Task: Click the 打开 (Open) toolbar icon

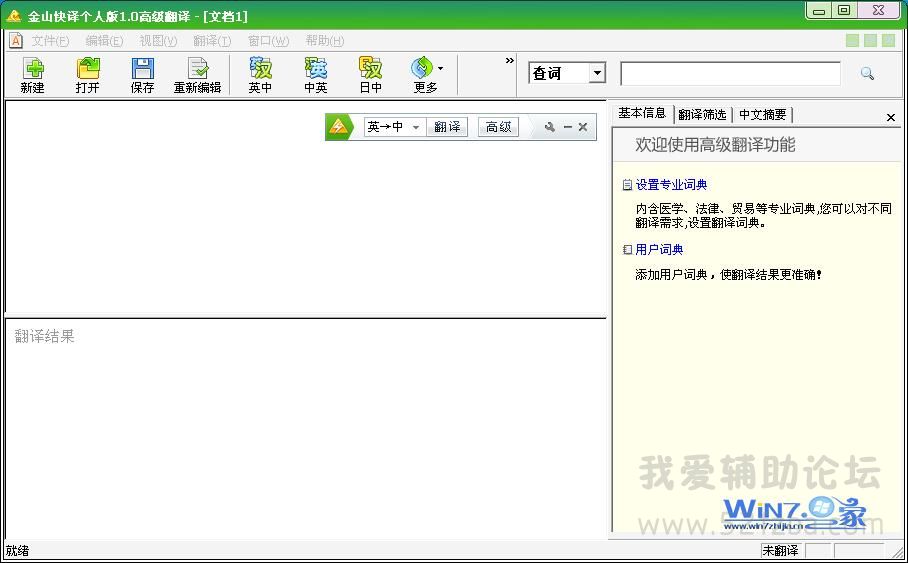Action: coord(87,75)
